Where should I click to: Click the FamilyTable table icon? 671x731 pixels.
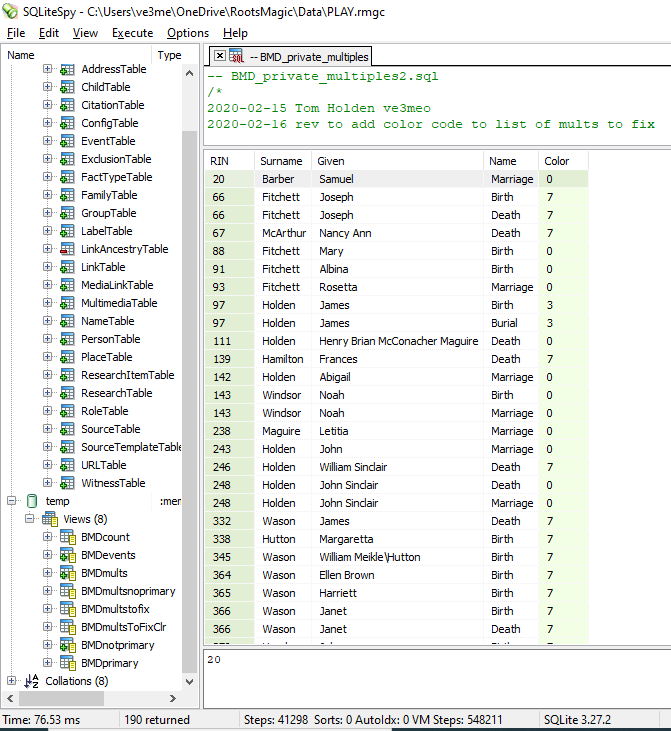[x=67, y=195]
